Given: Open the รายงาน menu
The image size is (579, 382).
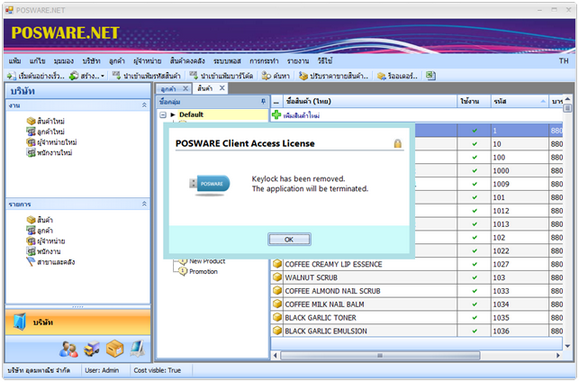Looking at the screenshot, I should [298, 61].
